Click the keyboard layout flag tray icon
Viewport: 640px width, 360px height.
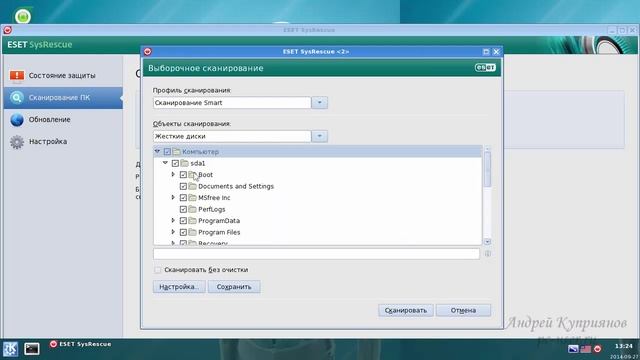tap(586, 349)
